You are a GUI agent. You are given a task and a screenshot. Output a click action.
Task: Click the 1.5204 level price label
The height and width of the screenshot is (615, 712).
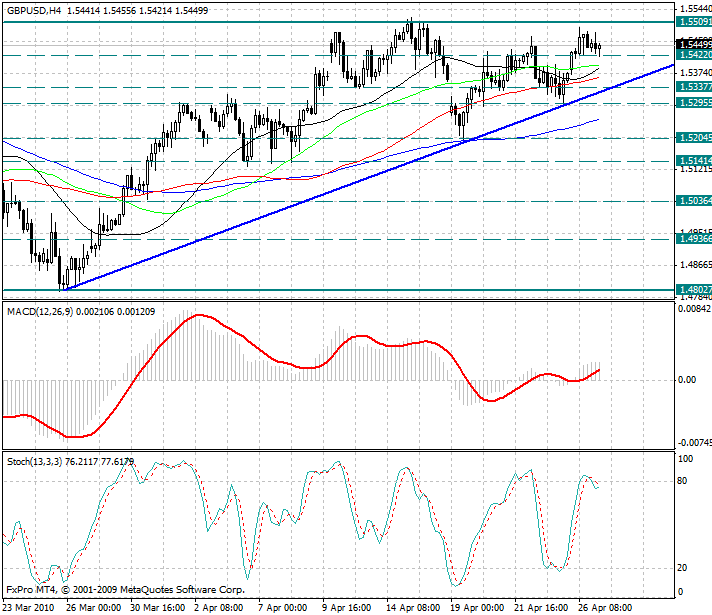pos(694,138)
